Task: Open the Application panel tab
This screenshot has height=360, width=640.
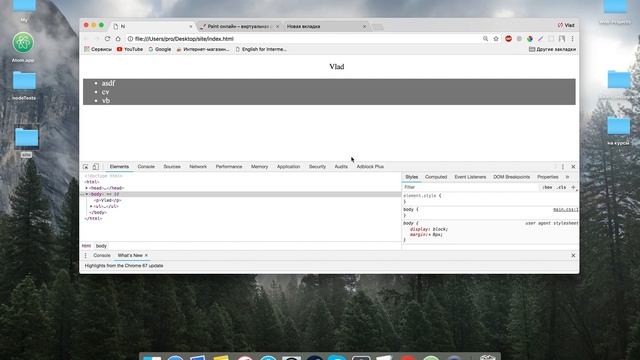Action: click(288, 167)
